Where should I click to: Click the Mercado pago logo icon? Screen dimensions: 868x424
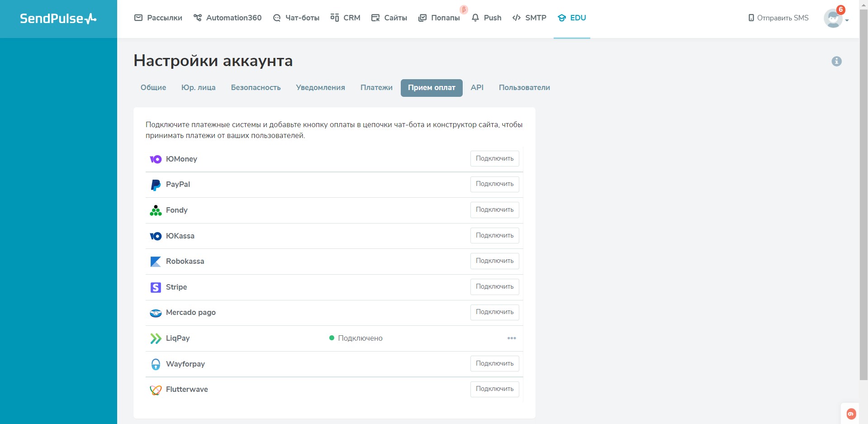156,313
